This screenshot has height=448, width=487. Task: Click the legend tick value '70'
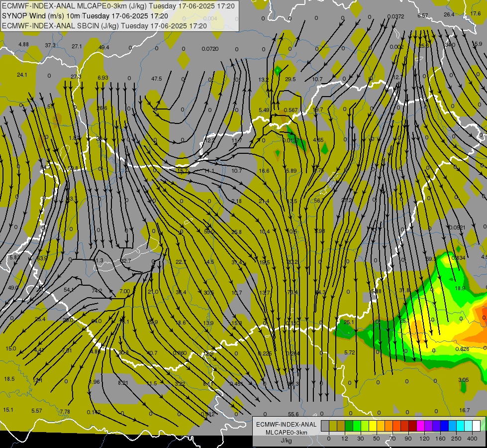tap(392, 439)
